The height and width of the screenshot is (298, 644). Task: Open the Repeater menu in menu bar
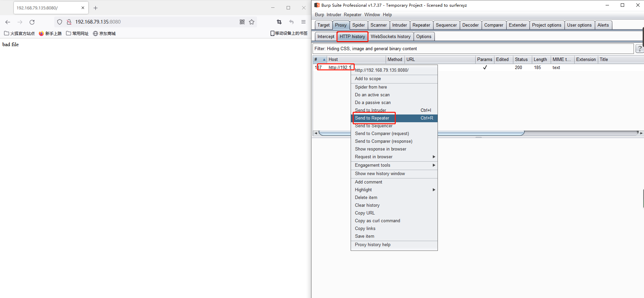353,15
